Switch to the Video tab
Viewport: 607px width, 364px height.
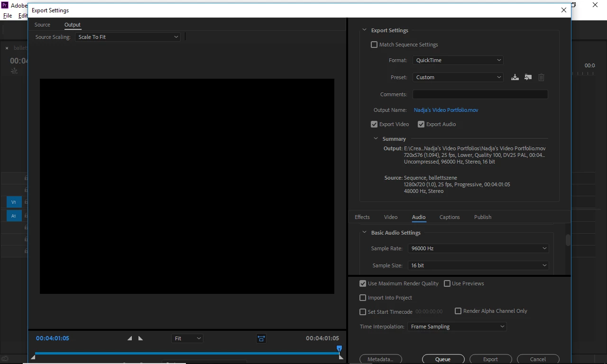[391, 217]
